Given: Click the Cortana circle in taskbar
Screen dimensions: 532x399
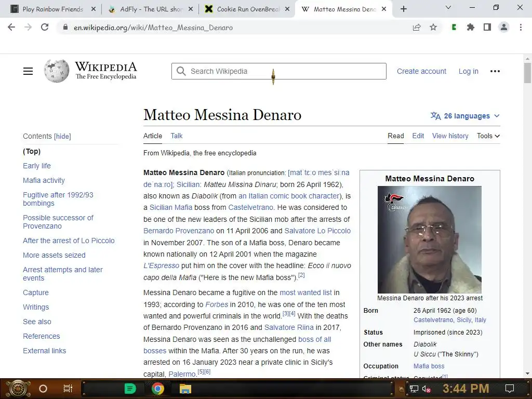Looking at the screenshot, I should click(43, 389).
